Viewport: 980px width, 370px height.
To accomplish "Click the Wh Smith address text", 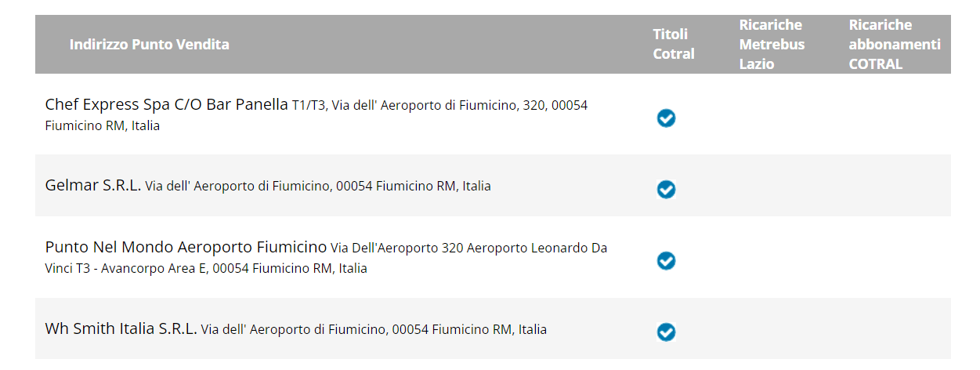I will coord(374,330).
